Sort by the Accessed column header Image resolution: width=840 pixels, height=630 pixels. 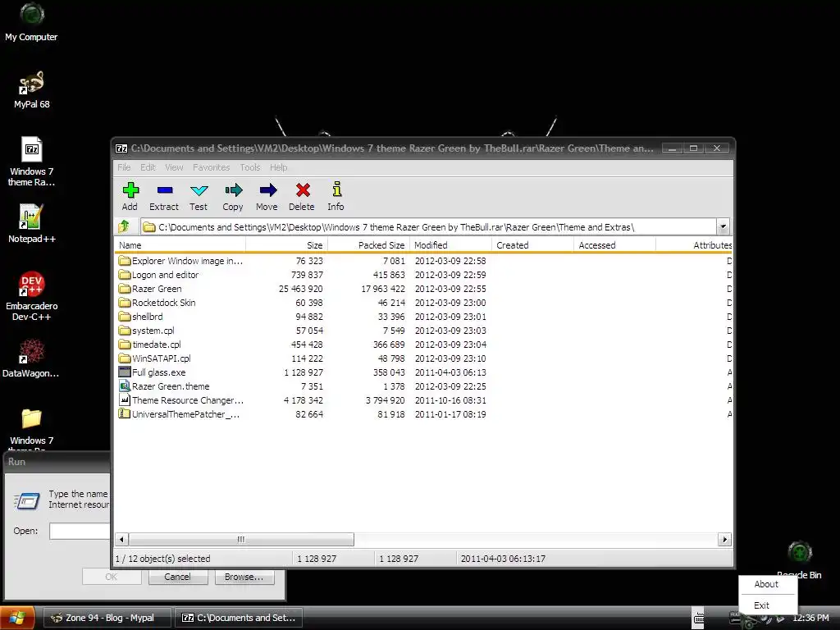click(614, 244)
